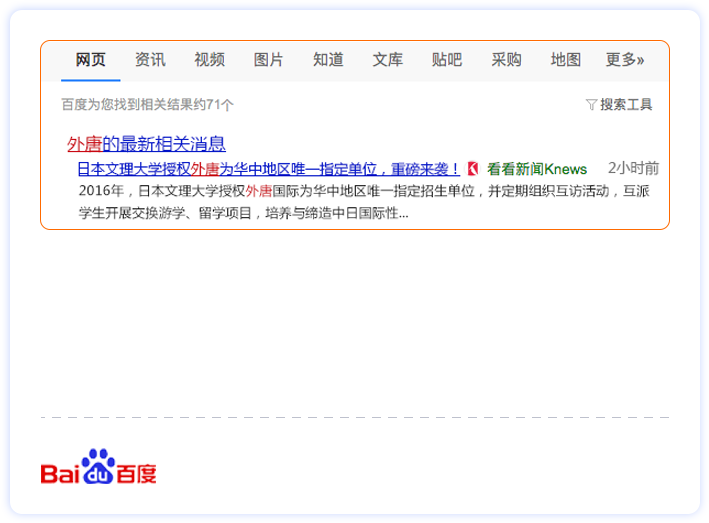This screenshot has height=523, width=709.
Task: Click the funnel filter icon
Action: (591, 105)
